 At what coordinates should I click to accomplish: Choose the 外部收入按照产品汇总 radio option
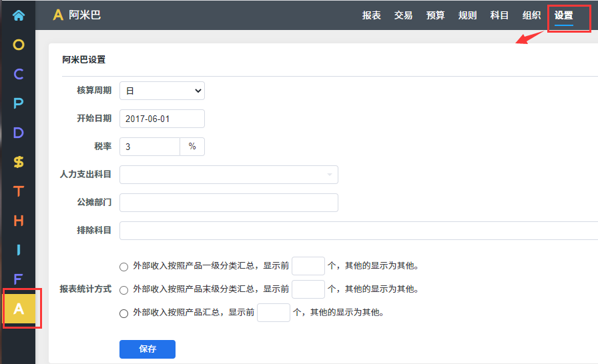(x=123, y=313)
